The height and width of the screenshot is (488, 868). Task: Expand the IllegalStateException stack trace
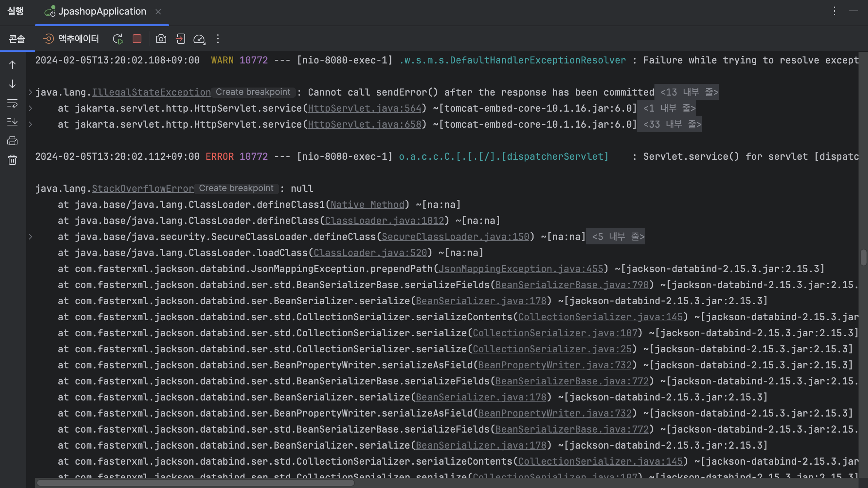pyautogui.click(x=31, y=92)
